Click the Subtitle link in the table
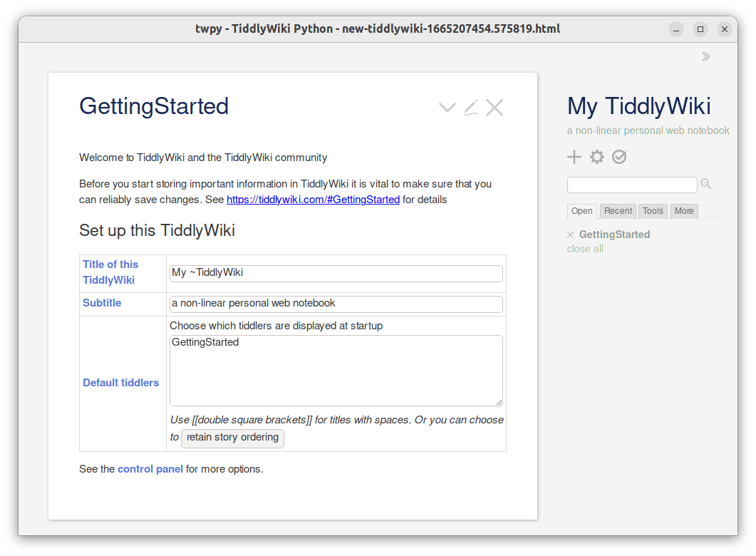The width and height of the screenshot is (756, 556). 102,303
